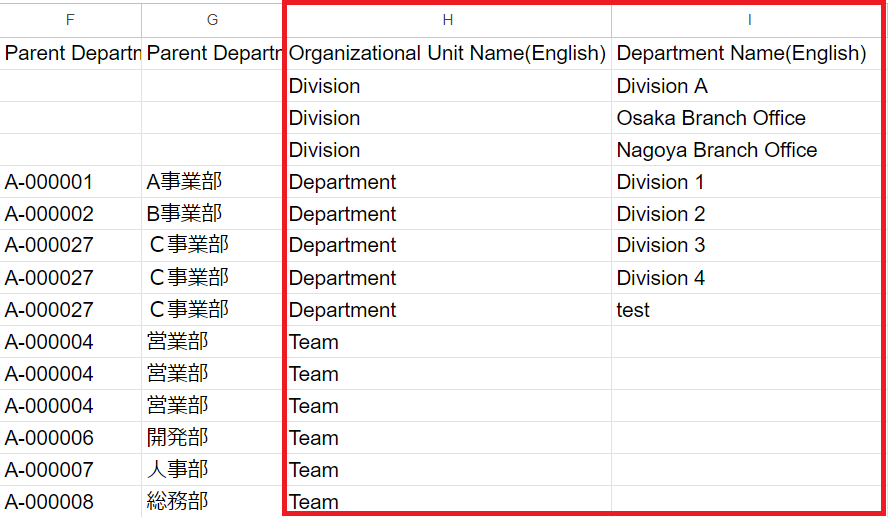888x517 pixels.
Task: Select the cell containing test
Action: 633,310
